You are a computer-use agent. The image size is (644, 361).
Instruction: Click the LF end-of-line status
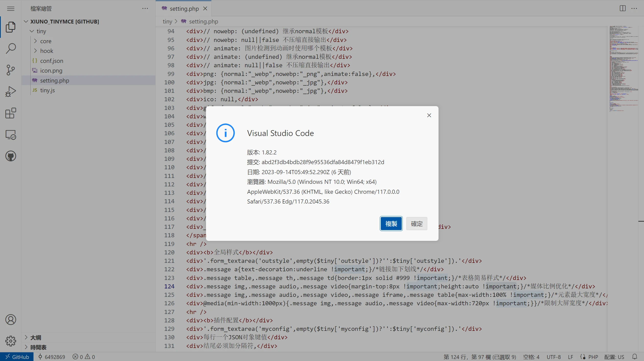coord(570,357)
